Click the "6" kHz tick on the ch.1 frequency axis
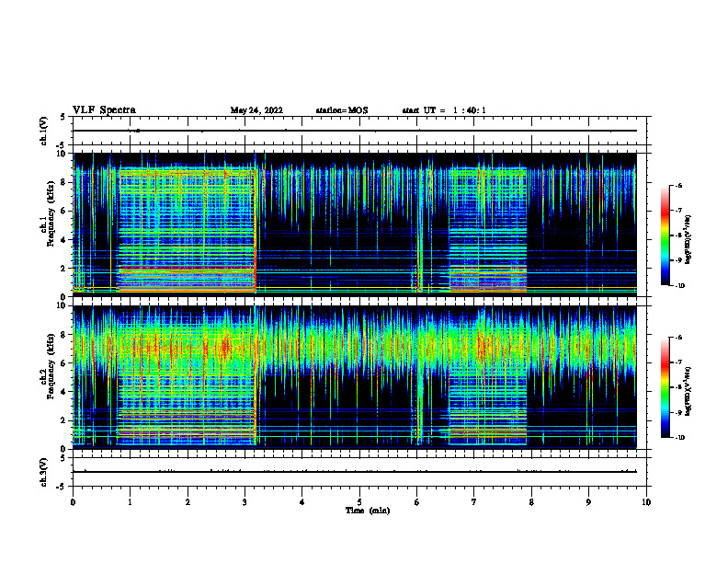This screenshot has height=563, width=728. [64, 211]
